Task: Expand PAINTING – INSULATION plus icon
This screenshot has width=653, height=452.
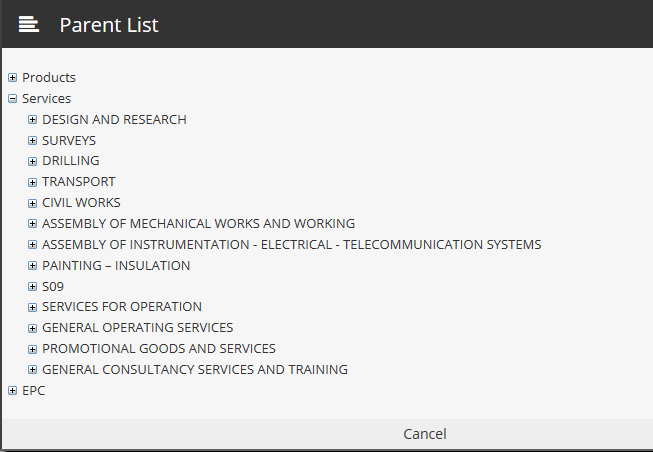Action: [32, 266]
